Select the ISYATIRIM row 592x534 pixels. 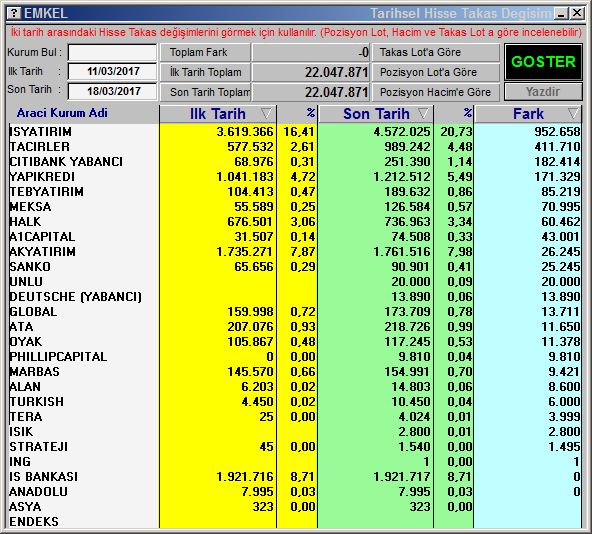point(294,131)
